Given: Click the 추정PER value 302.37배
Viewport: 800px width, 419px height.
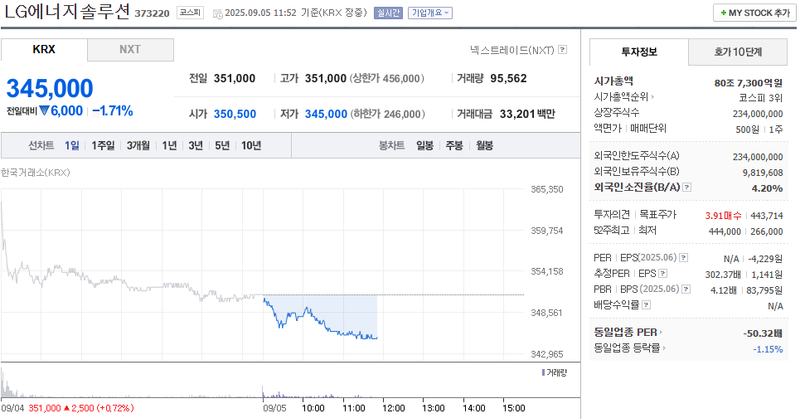Looking at the screenshot, I should pyautogui.click(x=723, y=275).
